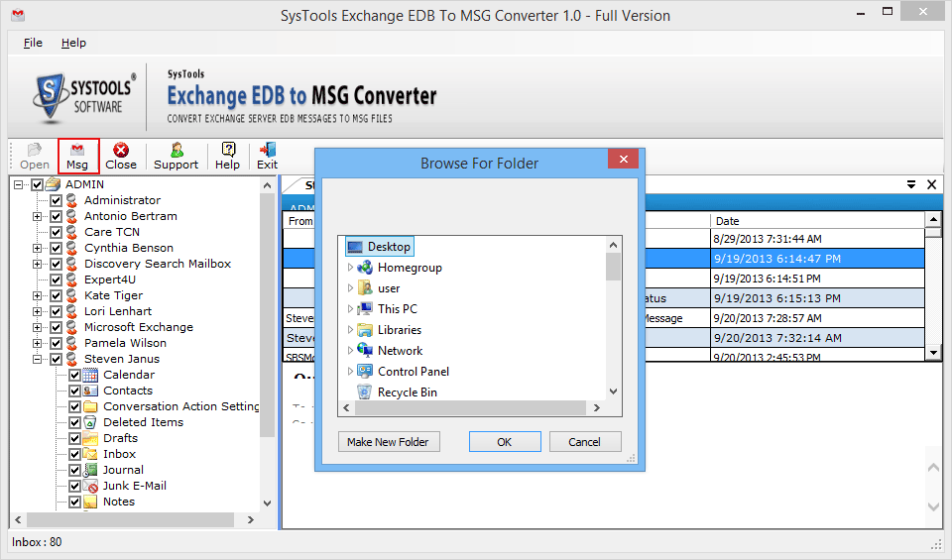
Task: Expand This PC in folder tree
Action: click(350, 309)
